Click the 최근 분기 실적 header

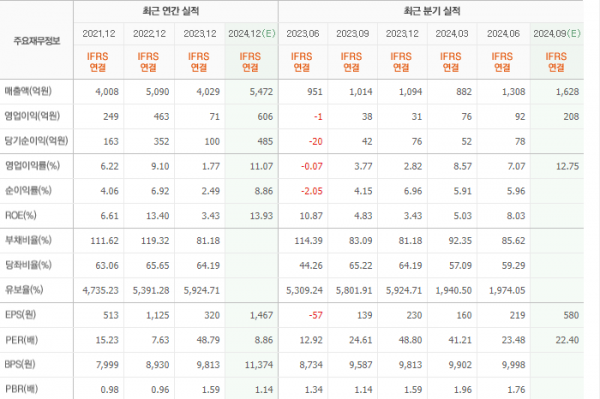point(432,11)
